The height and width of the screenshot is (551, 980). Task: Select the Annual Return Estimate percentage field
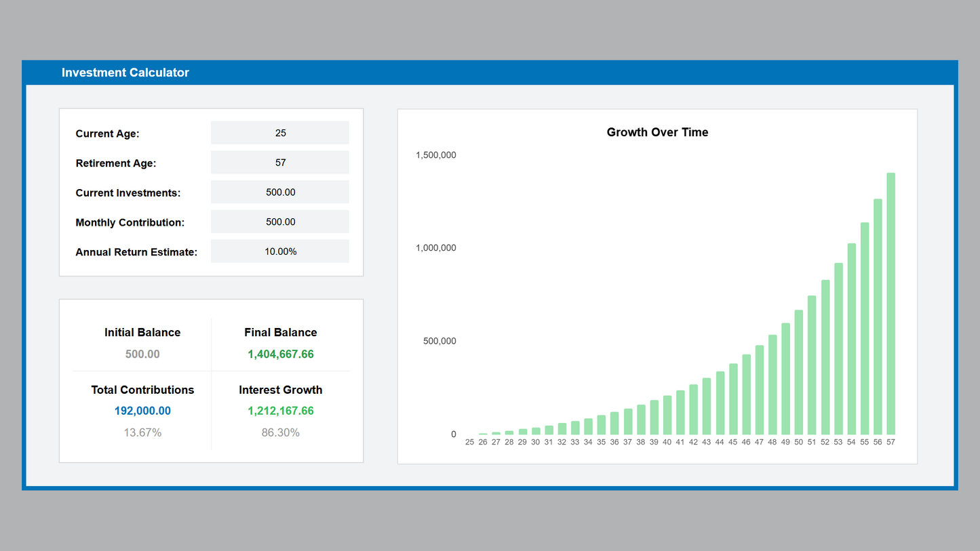coord(280,251)
